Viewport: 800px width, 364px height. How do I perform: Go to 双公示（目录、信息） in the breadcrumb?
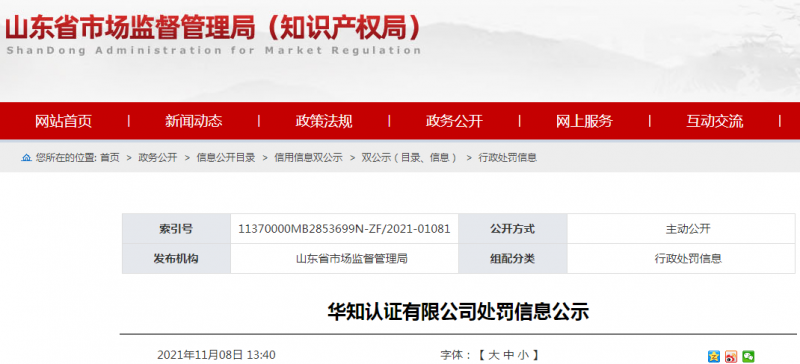pos(409,158)
